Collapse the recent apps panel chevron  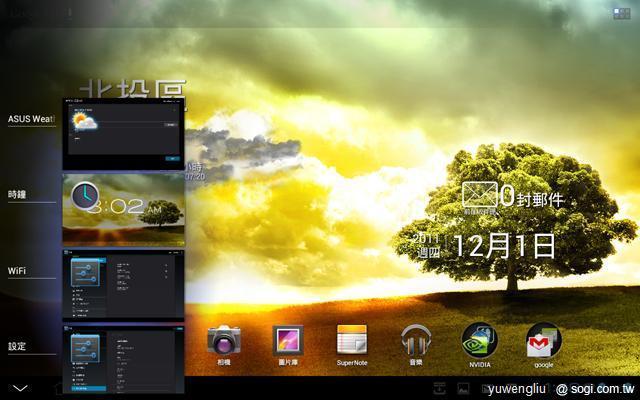tap(19, 388)
